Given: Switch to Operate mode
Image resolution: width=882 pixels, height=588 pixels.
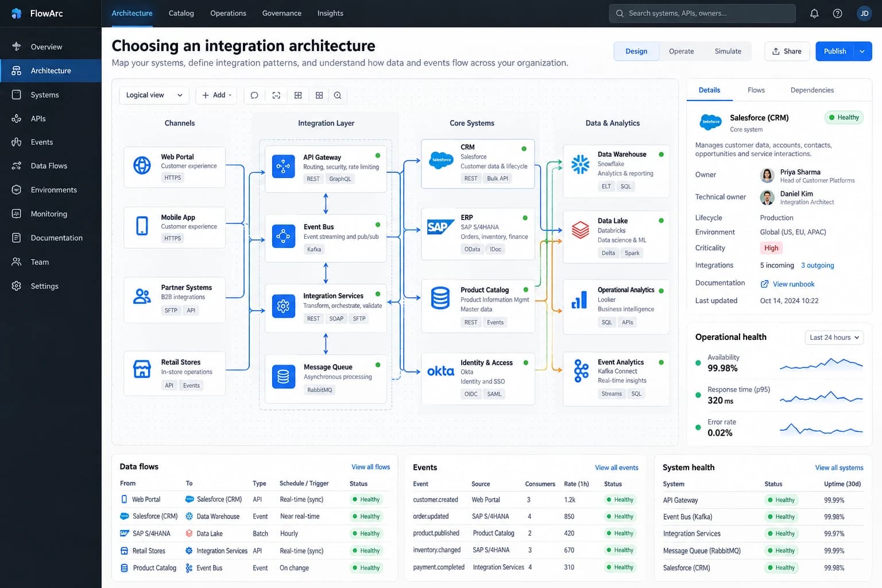Looking at the screenshot, I should (x=681, y=51).
